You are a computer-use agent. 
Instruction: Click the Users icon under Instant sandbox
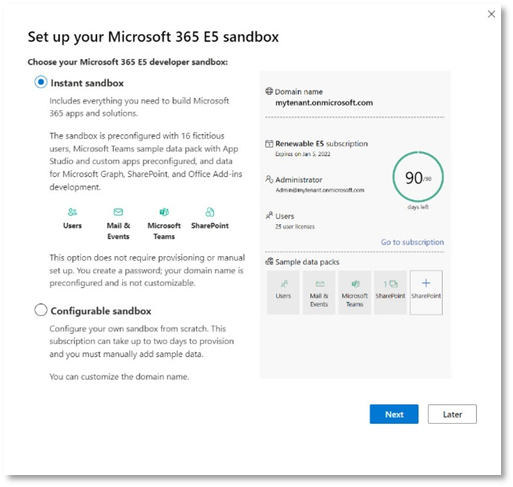[72, 212]
